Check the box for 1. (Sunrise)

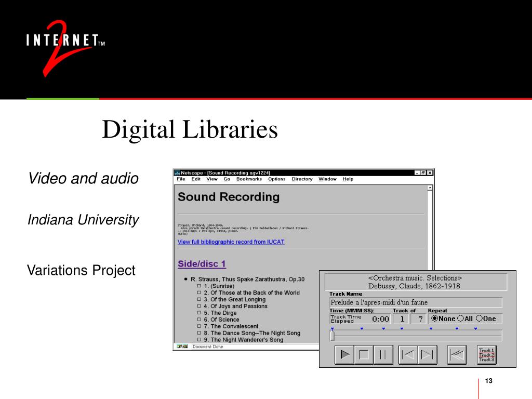tap(199, 286)
